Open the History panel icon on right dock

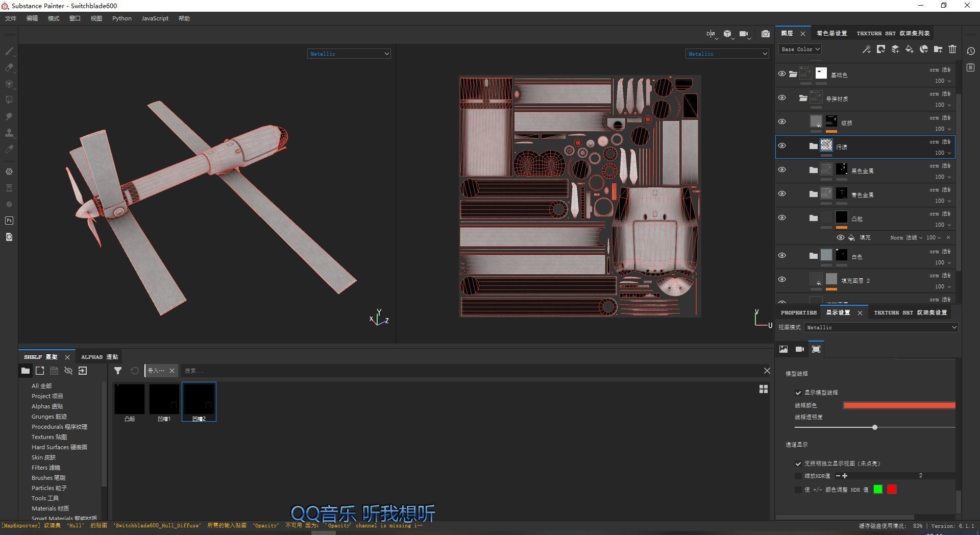click(x=971, y=51)
